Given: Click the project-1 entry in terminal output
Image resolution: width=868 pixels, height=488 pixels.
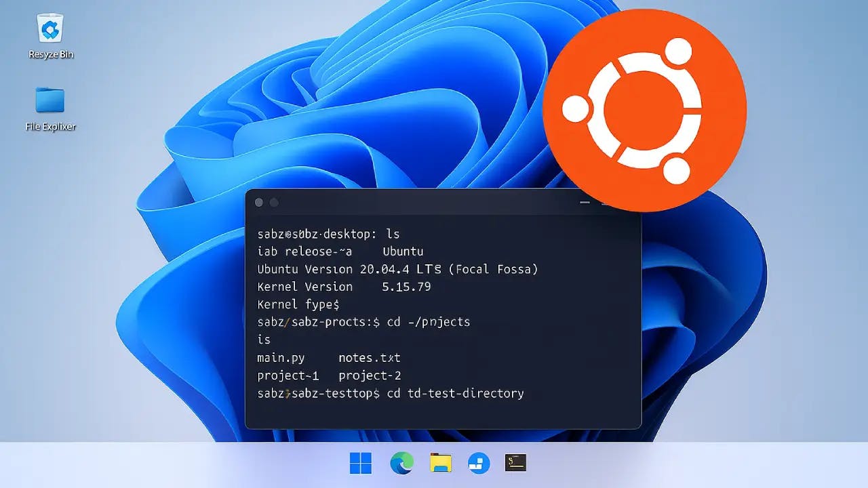Looking at the screenshot, I should click(x=288, y=375).
